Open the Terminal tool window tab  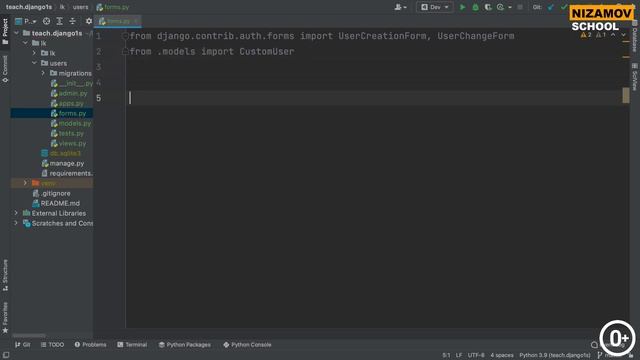click(x=132, y=345)
